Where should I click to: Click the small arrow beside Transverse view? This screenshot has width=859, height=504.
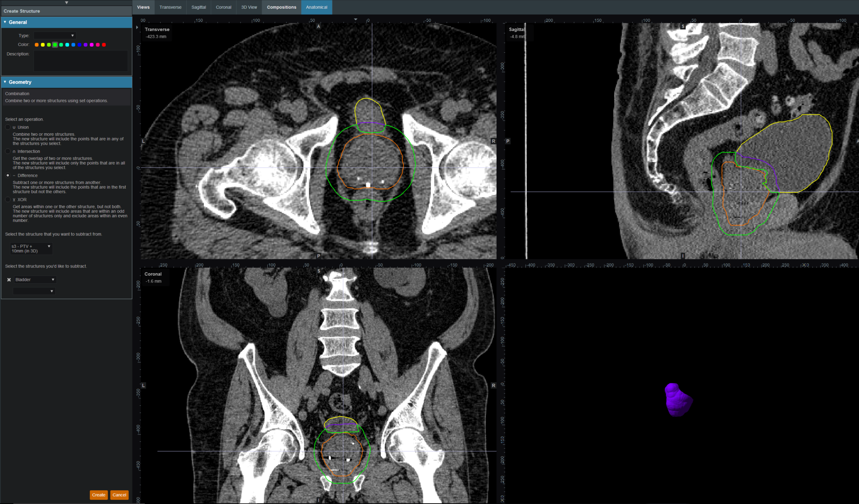[x=137, y=27]
